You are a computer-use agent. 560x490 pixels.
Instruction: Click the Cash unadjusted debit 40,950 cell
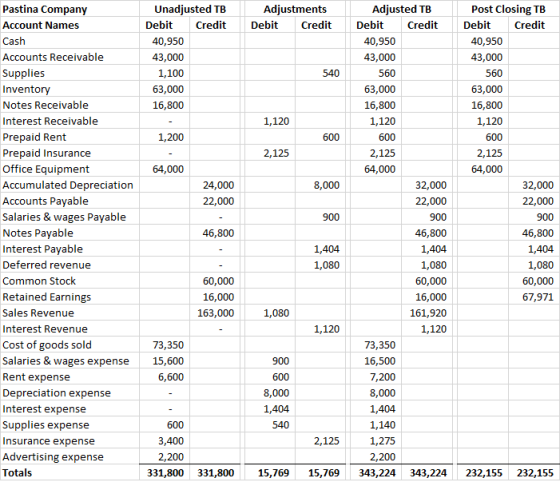point(164,41)
